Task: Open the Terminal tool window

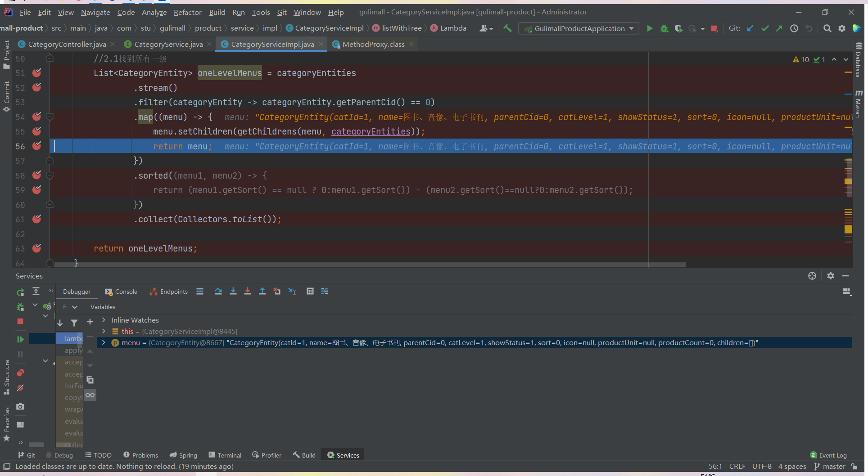Action: [x=225, y=455]
